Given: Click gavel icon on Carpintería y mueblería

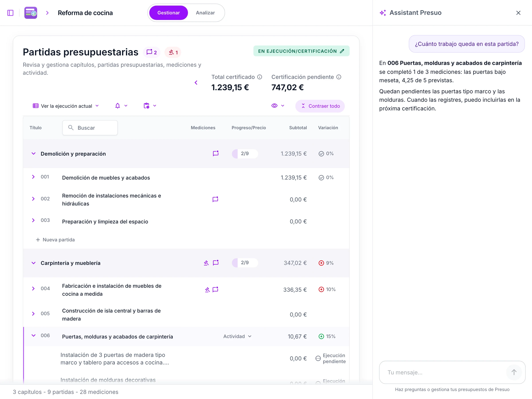Looking at the screenshot, I should [x=206, y=263].
